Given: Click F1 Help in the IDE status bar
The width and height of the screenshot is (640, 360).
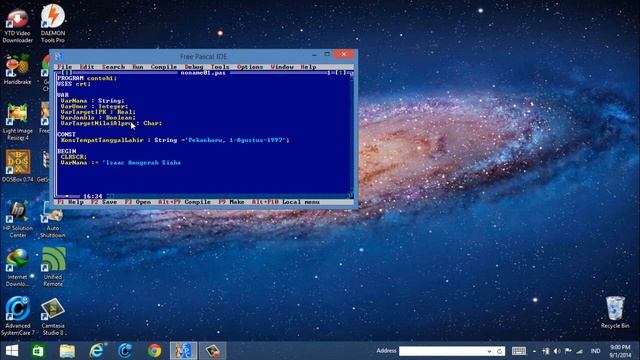Looking at the screenshot, I should pos(70,202).
